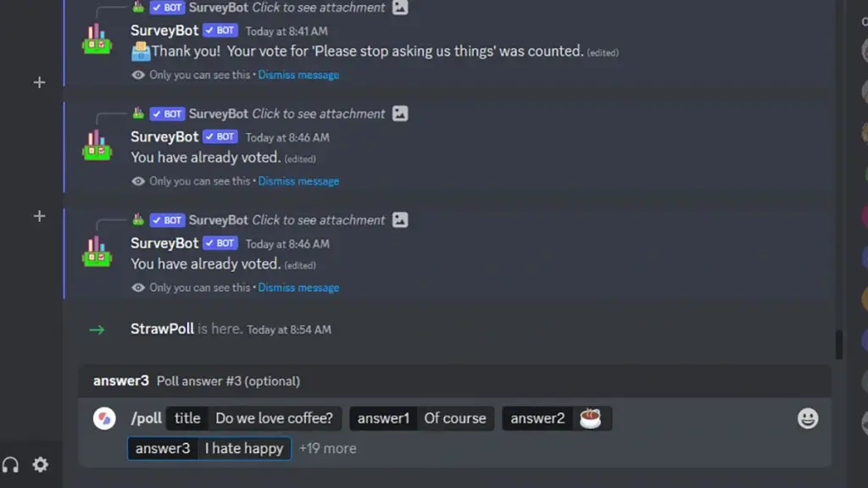Click the StrawPoll username in join message

(x=162, y=329)
